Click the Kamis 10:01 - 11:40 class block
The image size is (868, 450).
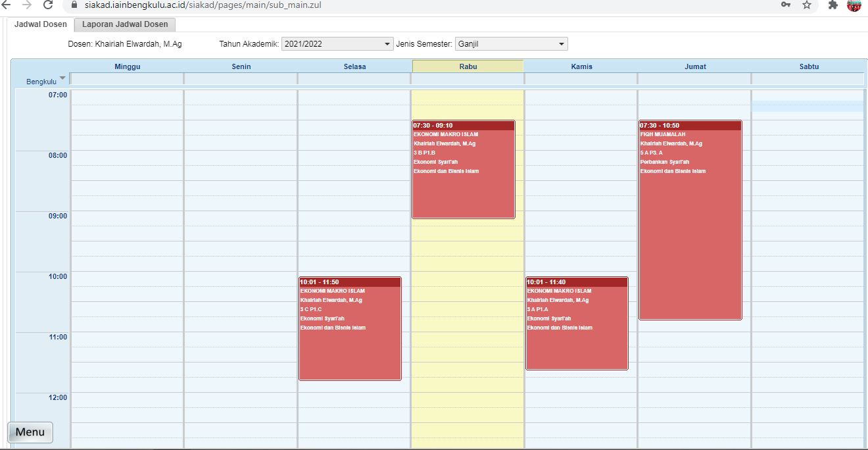tap(577, 323)
